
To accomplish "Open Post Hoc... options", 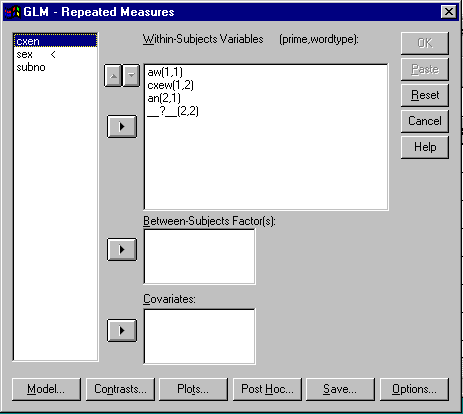I will point(267,389).
